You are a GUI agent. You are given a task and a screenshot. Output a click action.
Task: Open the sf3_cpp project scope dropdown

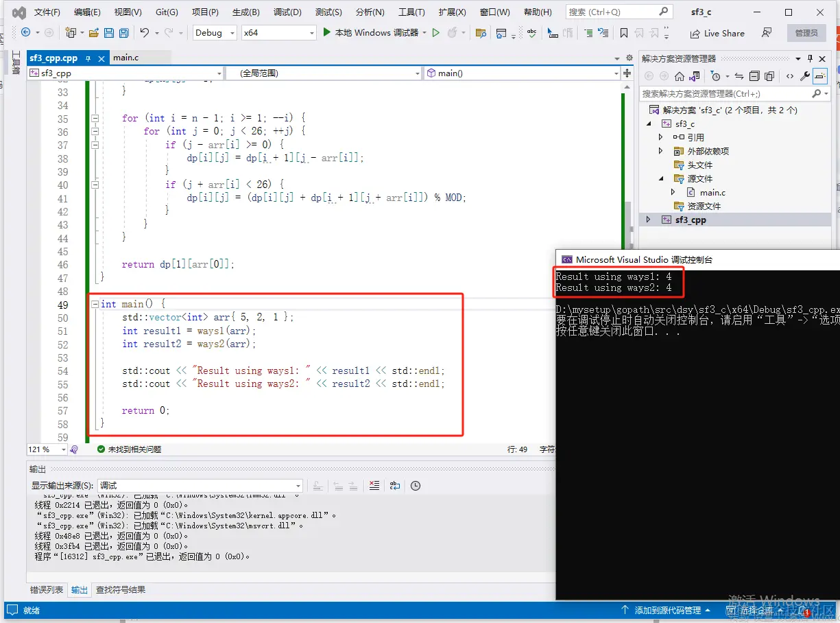(125, 73)
